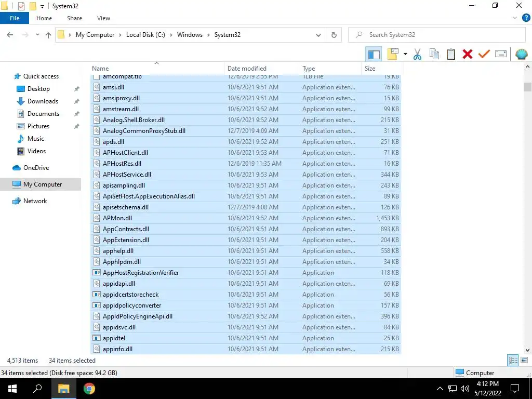Sort by the Type column header
This screenshot has width=532, height=399.
coord(330,68)
